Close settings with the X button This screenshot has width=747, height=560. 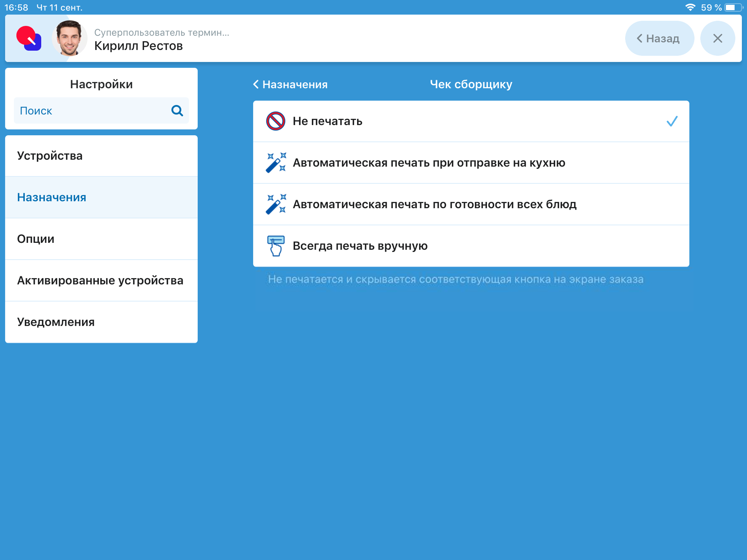pos(717,38)
